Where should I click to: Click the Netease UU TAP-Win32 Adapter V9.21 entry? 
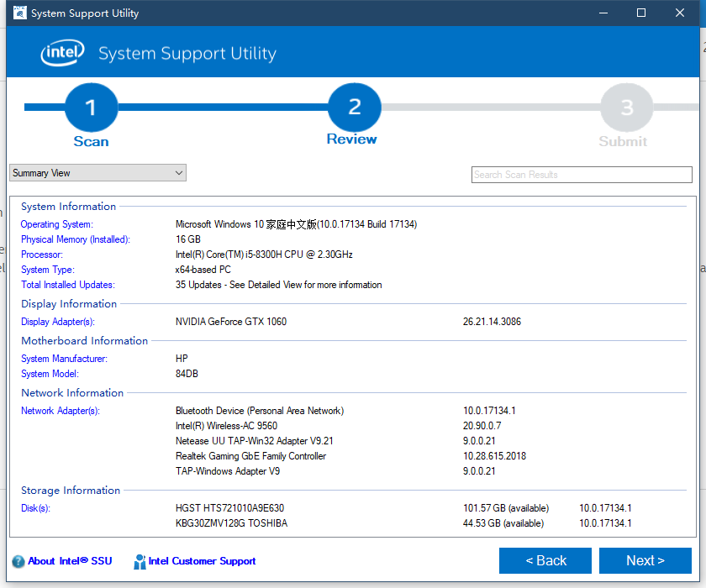[255, 441]
